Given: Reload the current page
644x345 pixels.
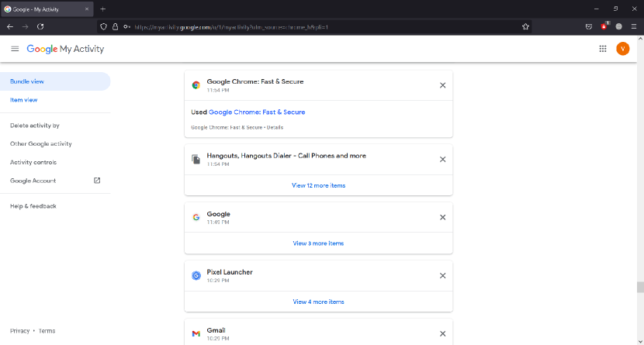Looking at the screenshot, I should coord(40,26).
